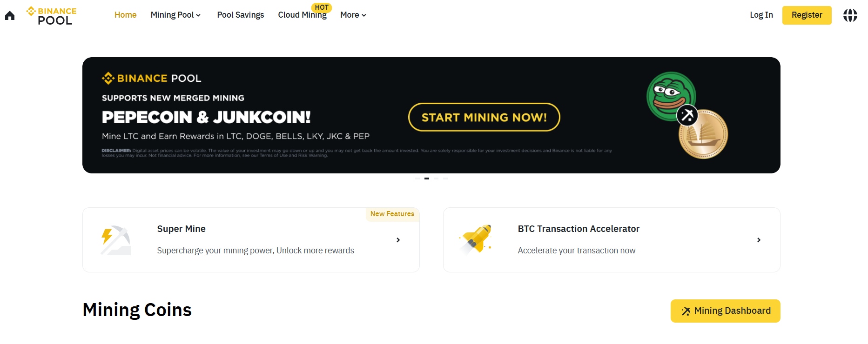Click 'Supports New Merged Mining' banner text
Screen dimensions: 868x344
click(173, 98)
